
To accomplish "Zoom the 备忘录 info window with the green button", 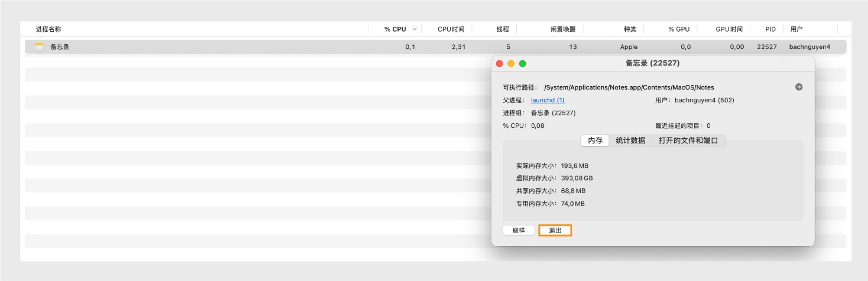I will coord(523,64).
